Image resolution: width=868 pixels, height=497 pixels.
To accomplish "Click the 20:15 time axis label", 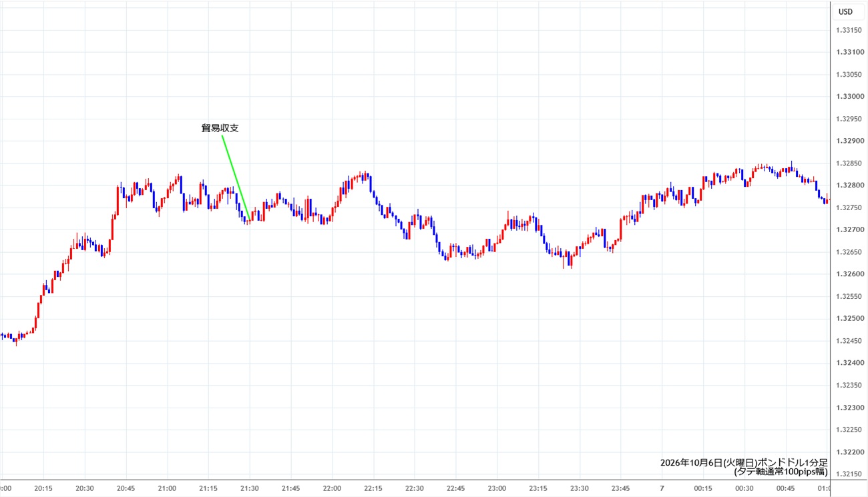I will coord(43,488).
